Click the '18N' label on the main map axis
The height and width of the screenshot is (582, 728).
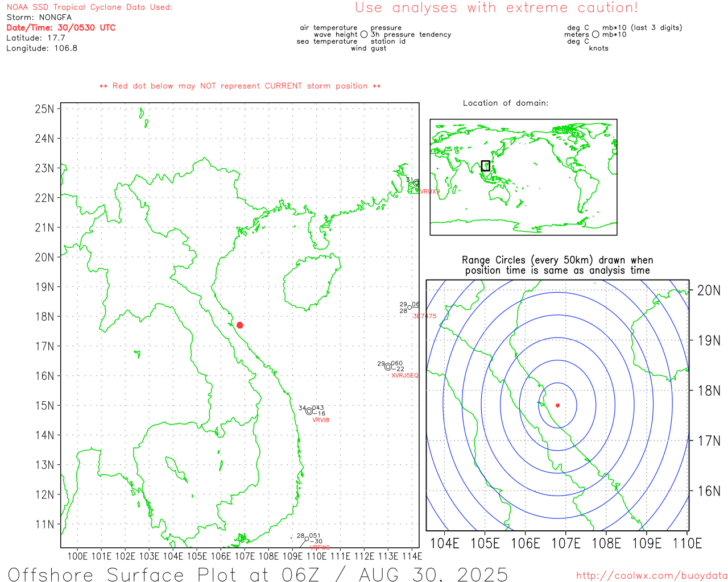(x=44, y=317)
